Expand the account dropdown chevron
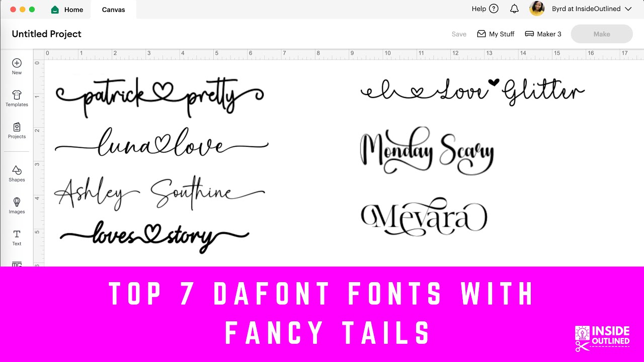 point(628,9)
